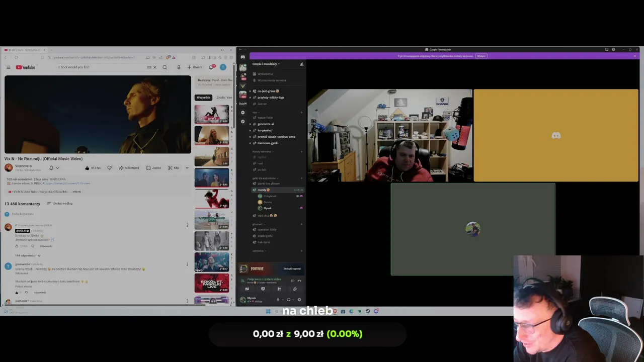Open the YouTube account avatar menu
The width and height of the screenshot is (644, 362).
[223, 67]
